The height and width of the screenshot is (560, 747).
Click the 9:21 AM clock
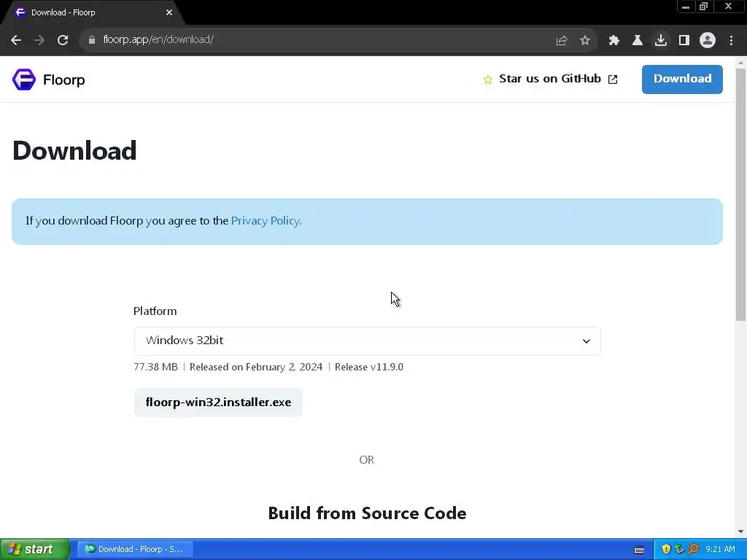[x=720, y=550]
